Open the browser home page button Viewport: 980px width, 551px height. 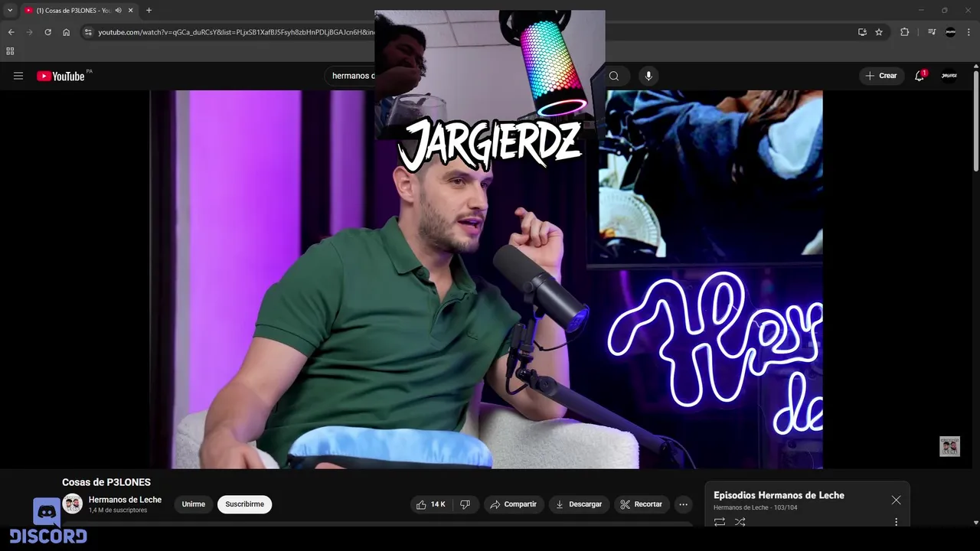pyautogui.click(x=66, y=32)
